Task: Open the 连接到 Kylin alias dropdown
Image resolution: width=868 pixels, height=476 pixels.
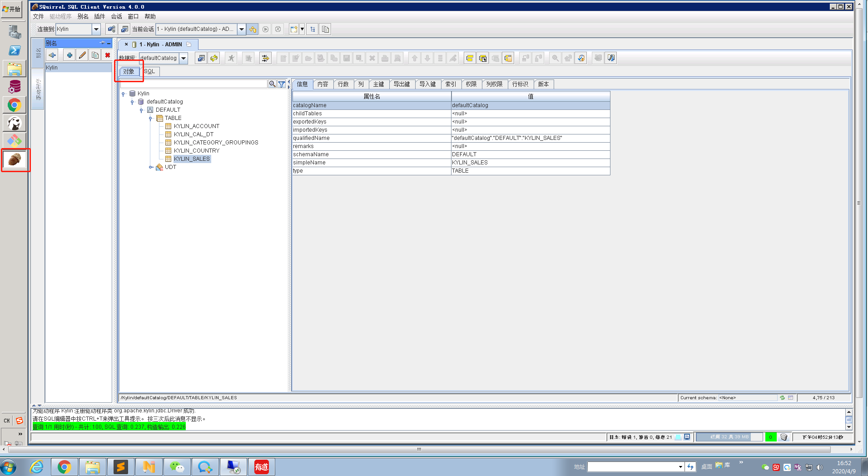Action: [x=96, y=29]
